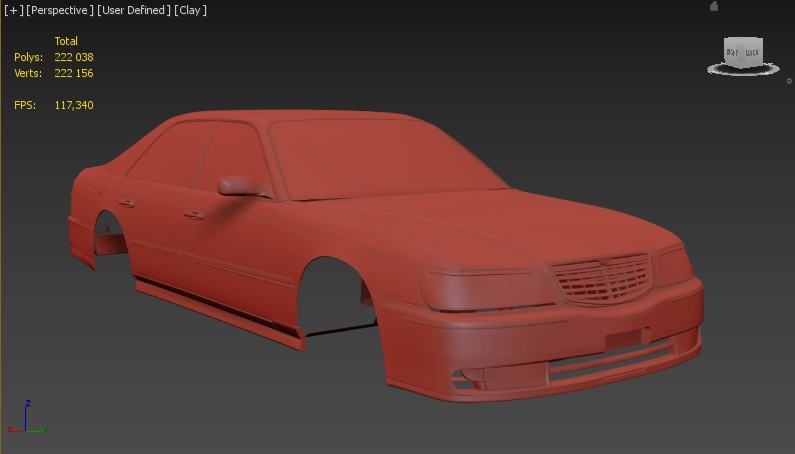Open the Clay shading style menu

tap(191, 10)
